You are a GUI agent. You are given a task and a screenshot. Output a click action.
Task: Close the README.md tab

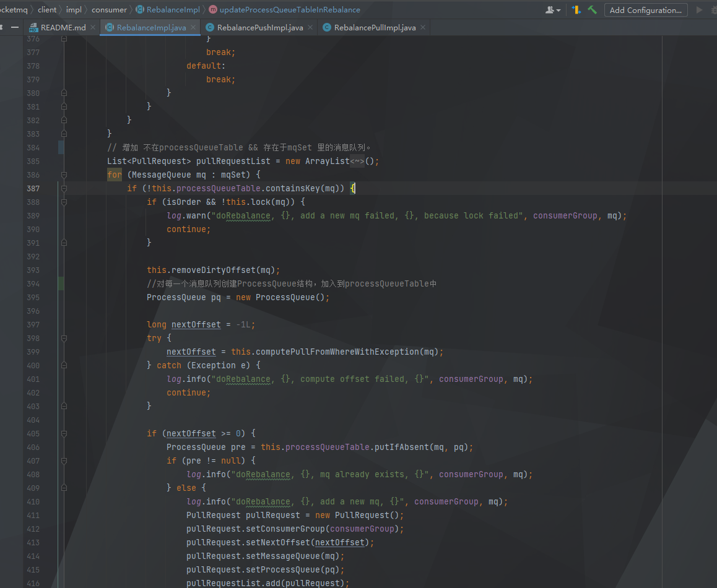(93, 27)
